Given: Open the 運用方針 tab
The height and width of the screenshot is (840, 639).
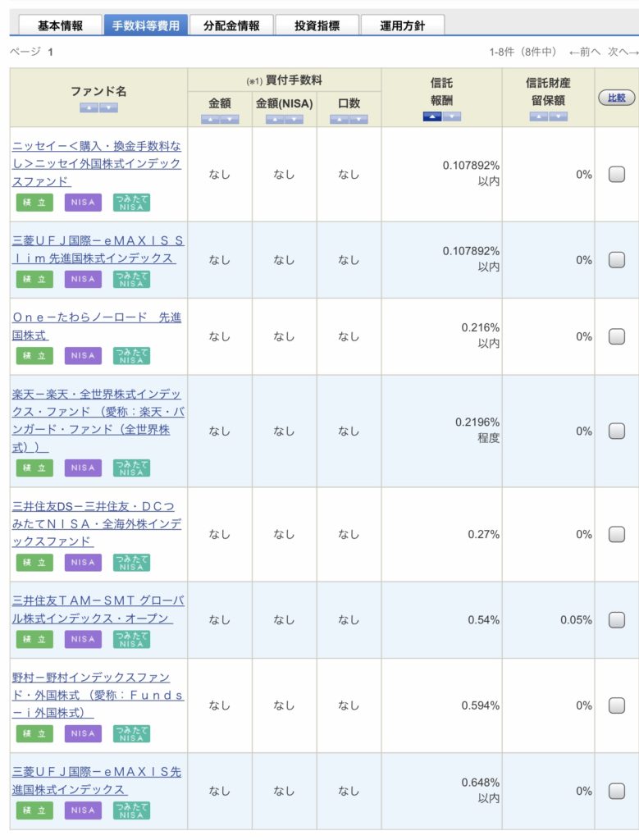Looking at the screenshot, I should (x=402, y=25).
